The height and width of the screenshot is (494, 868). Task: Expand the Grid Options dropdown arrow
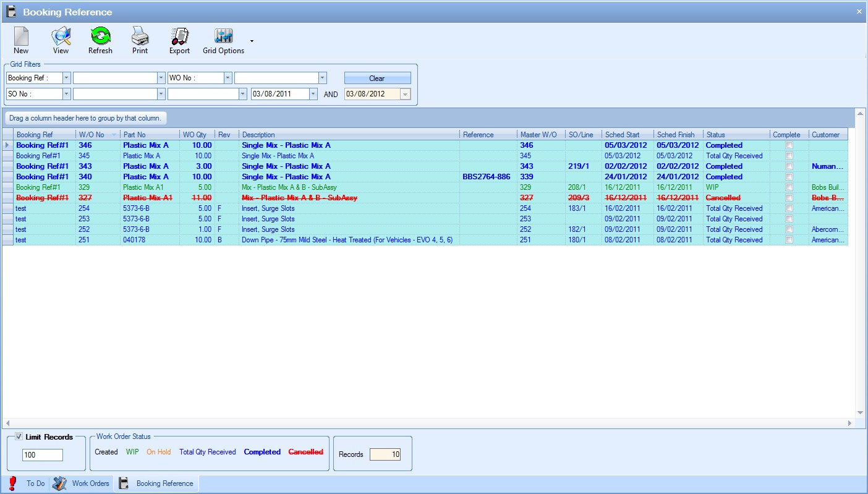tap(252, 41)
